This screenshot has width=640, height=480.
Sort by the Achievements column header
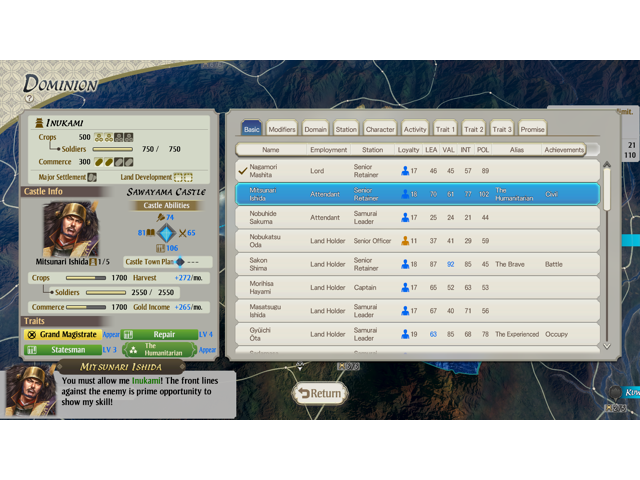tap(564, 150)
